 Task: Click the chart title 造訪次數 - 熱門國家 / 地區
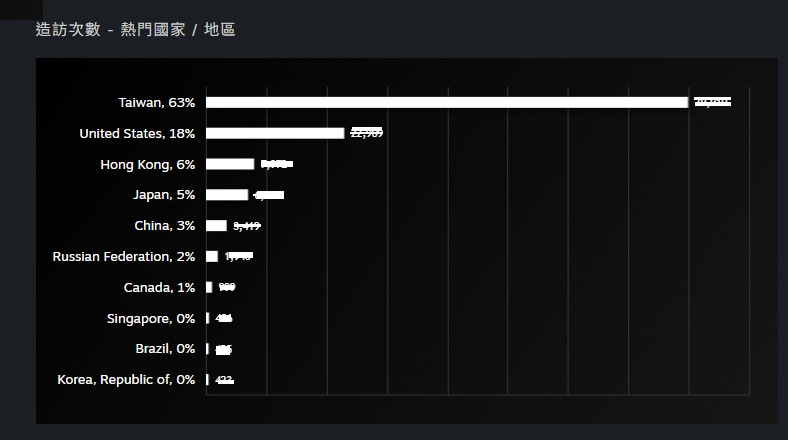pos(135,30)
